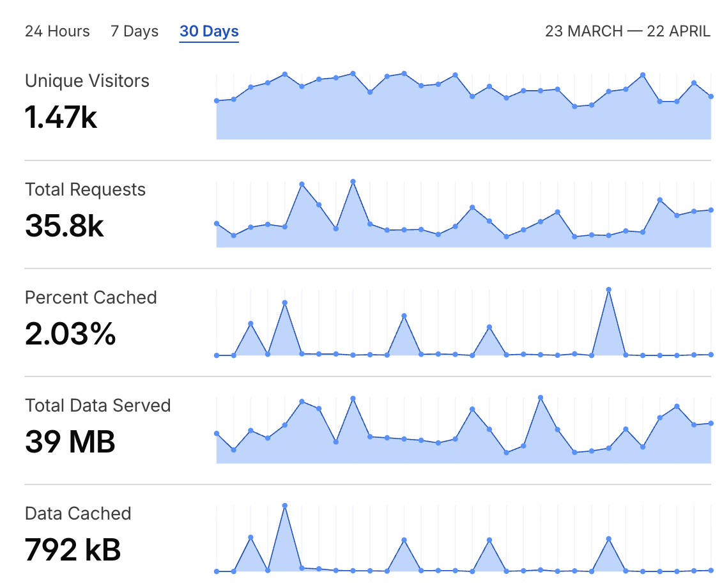Click the Data Cached label
The width and height of the screenshot is (722, 588).
pos(78,514)
